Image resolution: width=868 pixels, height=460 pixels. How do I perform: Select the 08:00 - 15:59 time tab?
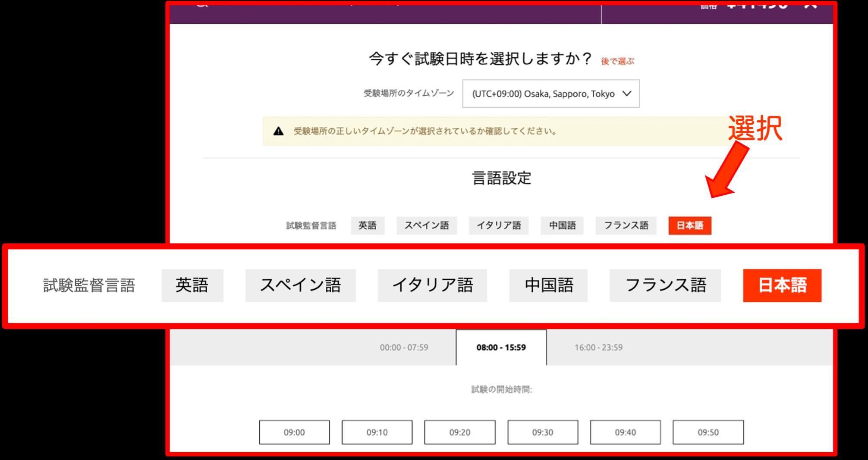tap(501, 347)
